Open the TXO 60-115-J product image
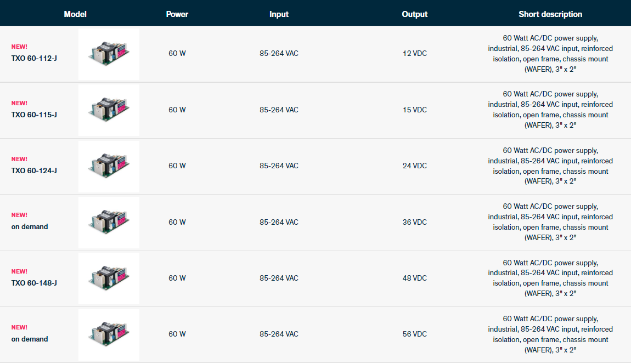The width and height of the screenshot is (631, 364). coord(109,110)
